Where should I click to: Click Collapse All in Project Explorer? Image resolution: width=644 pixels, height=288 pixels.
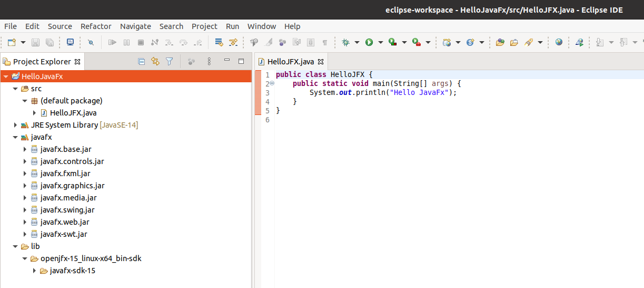(x=141, y=62)
